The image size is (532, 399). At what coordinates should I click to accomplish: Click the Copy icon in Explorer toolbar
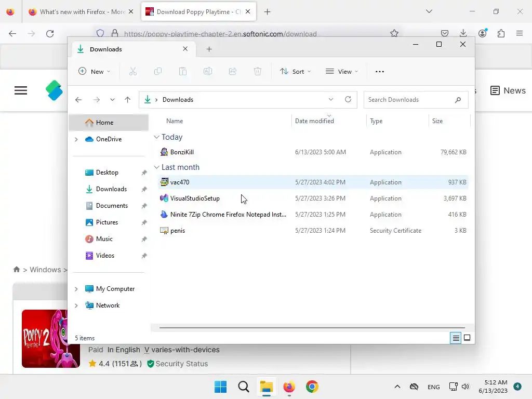pos(158,71)
